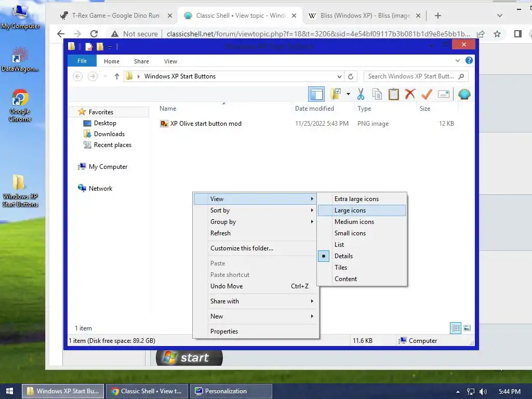The height and width of the screenshot is (399, 532).
Task: Open the Windows Start button
Action: (x=9, y=391)
